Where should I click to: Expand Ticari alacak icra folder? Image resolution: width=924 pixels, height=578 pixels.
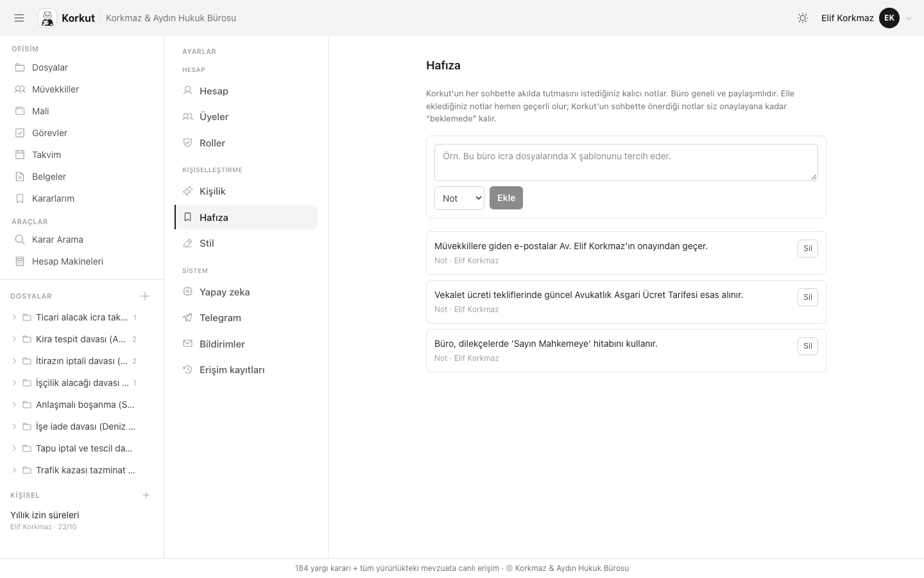(x=14, y=317)
